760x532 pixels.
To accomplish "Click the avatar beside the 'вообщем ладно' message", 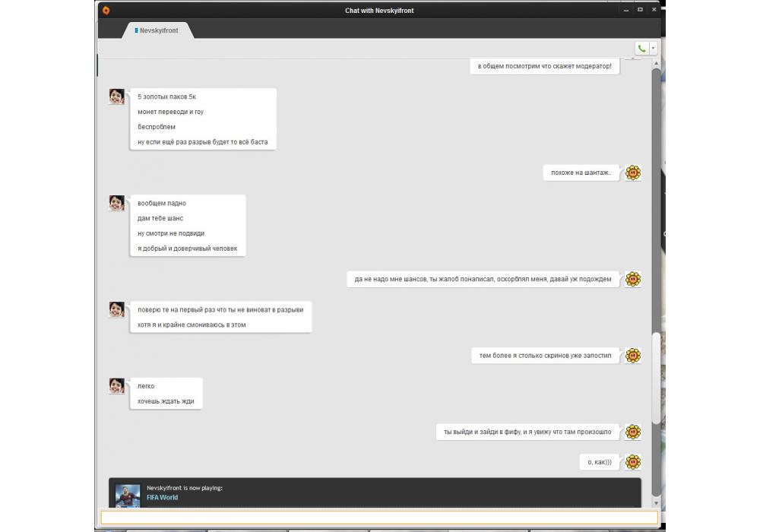I will (116, 203).
